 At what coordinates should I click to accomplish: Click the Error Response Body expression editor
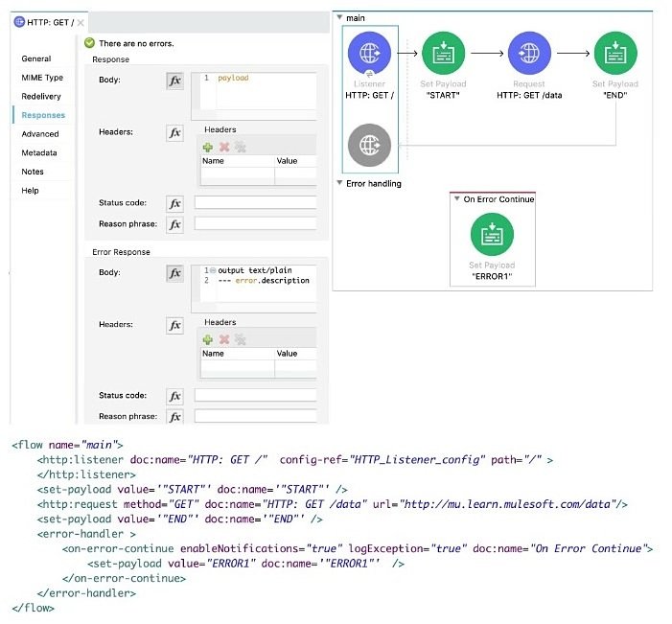(254, 289)
